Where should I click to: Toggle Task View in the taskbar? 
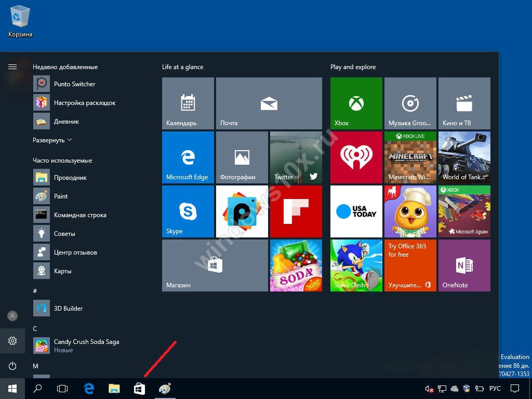click(62, 389)
